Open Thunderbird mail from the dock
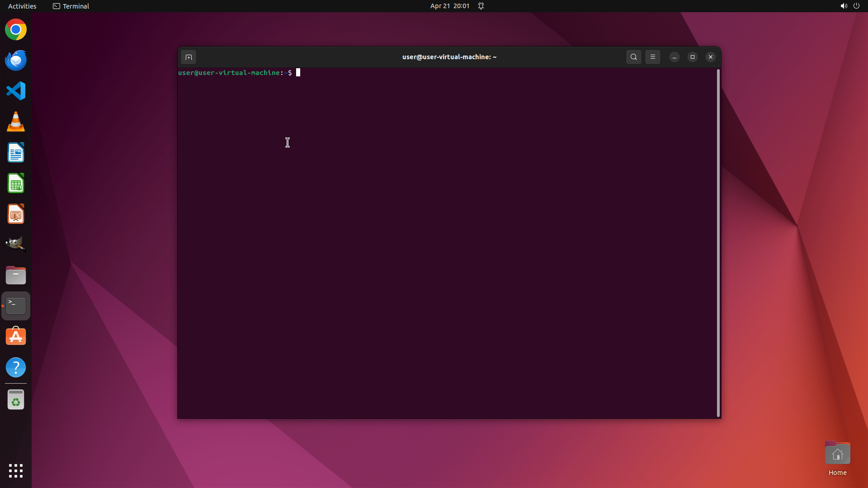 [16, 60]
